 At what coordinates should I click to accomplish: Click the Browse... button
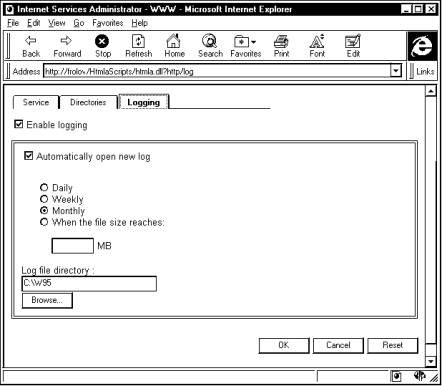pos(47,300)
